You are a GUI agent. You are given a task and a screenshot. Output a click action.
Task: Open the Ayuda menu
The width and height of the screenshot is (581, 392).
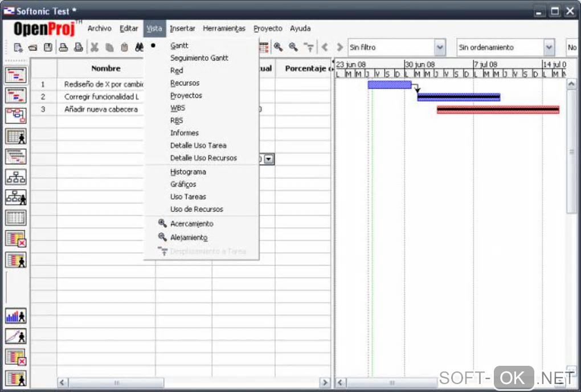click(300, 28)
